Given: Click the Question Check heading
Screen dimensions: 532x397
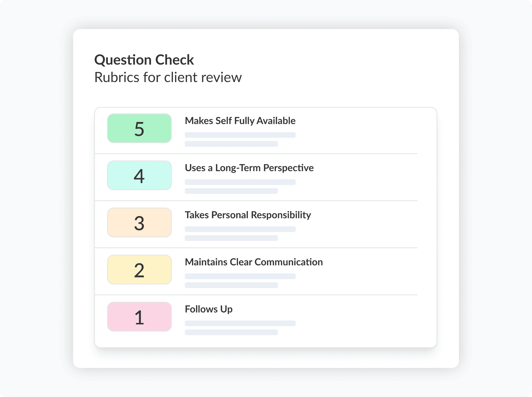Looking at the screenshot, I should point(144,59).
